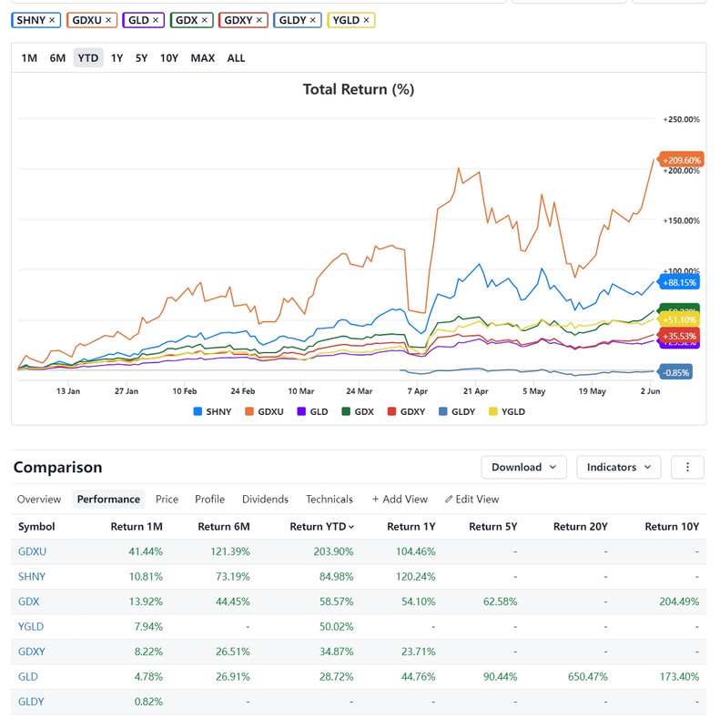
Task: Click the +51.10% YGLD value label
Action: tap(679, 320)
